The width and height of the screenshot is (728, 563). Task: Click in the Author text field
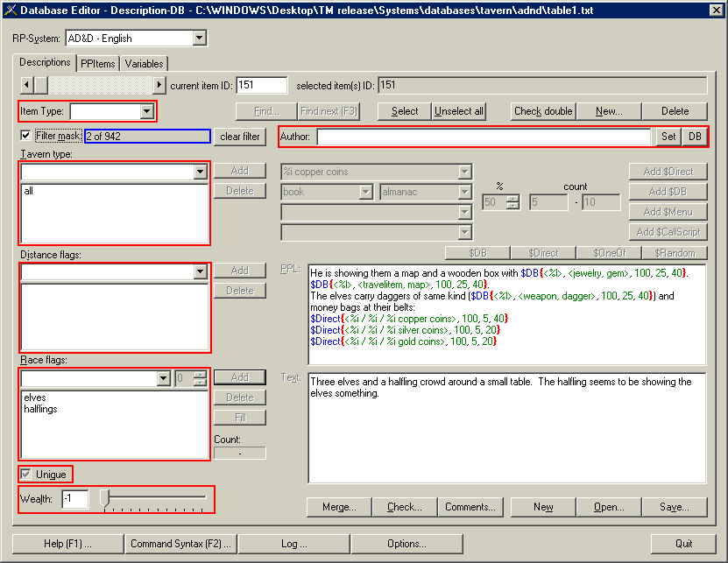click(484, 137)
